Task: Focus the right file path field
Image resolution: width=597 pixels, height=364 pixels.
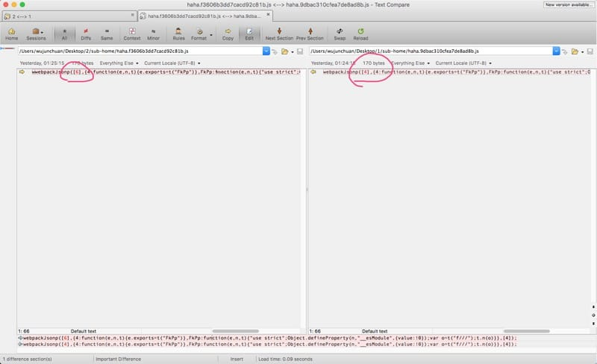Action: pos(431,51)
